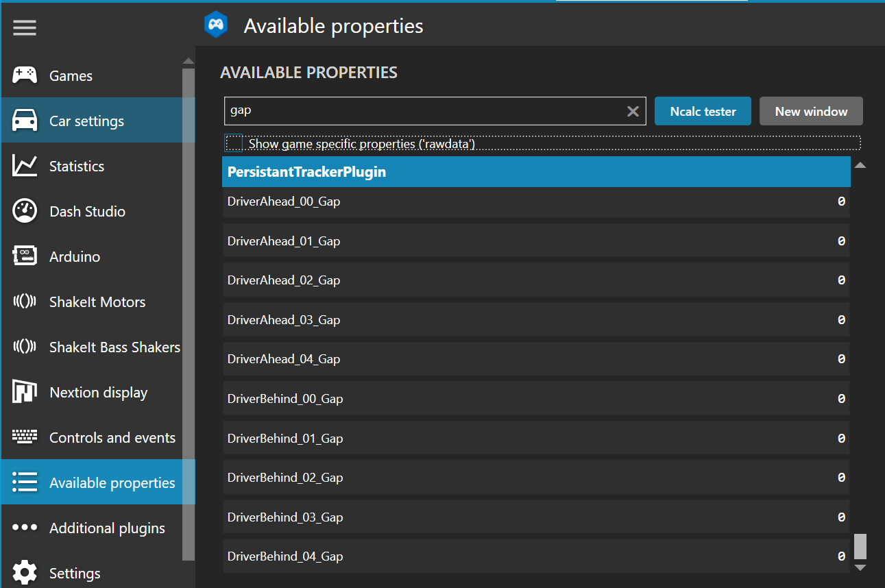Click the sidebar scrollbar up arrow
Image resolution: width=885 pixels, height=588 pixels.
[x=189, y=61]
